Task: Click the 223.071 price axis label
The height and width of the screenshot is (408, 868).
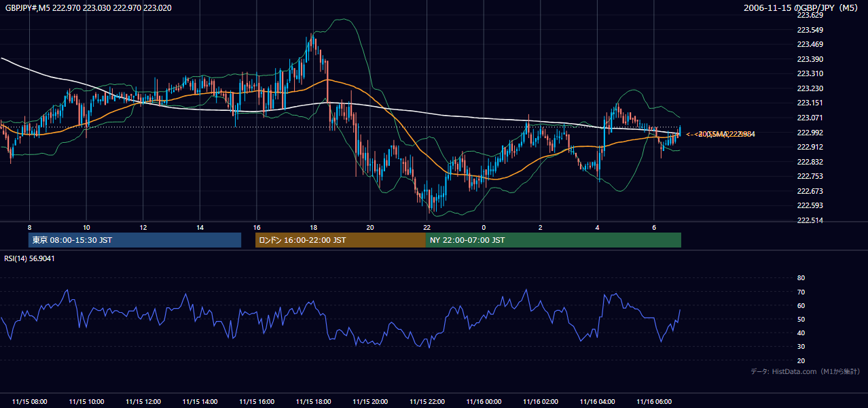Action: pyautogui.click(x=810, y=118)
